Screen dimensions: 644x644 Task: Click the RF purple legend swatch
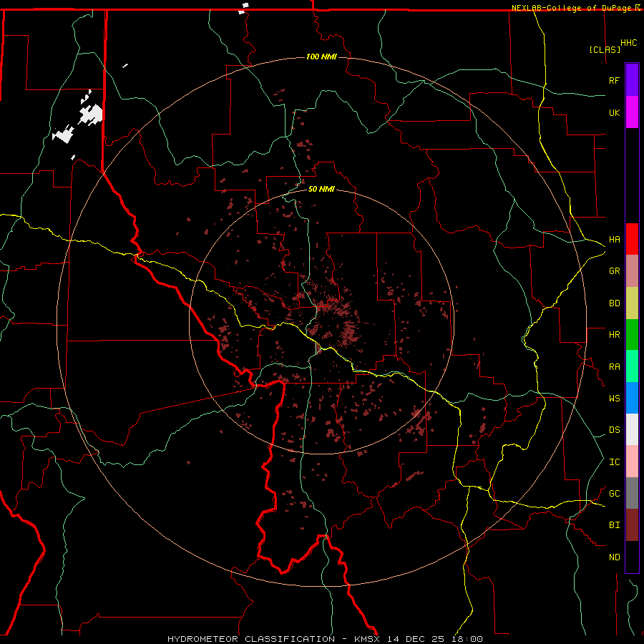click(x=632, y=80)
